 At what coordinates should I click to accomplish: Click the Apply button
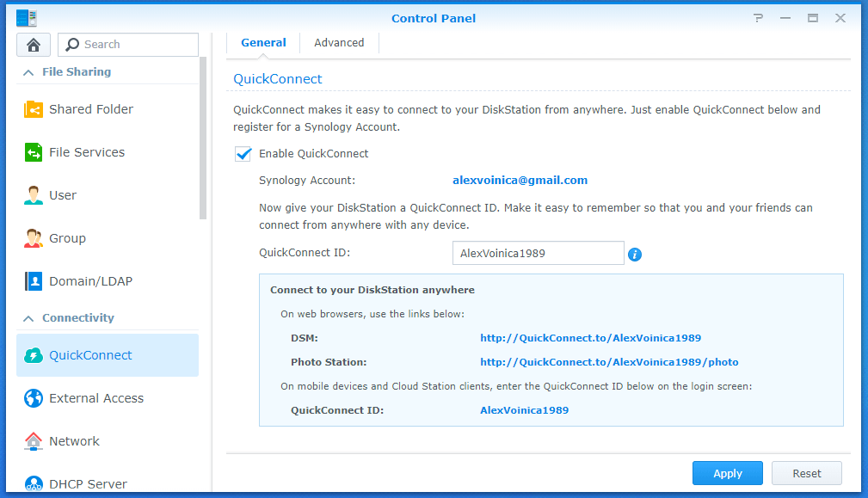[727, 473]
